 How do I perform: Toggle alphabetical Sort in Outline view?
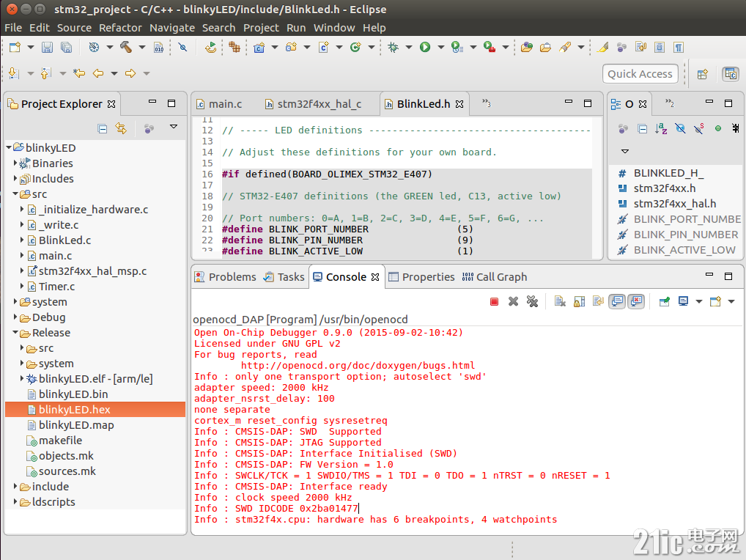pos(661,128)
